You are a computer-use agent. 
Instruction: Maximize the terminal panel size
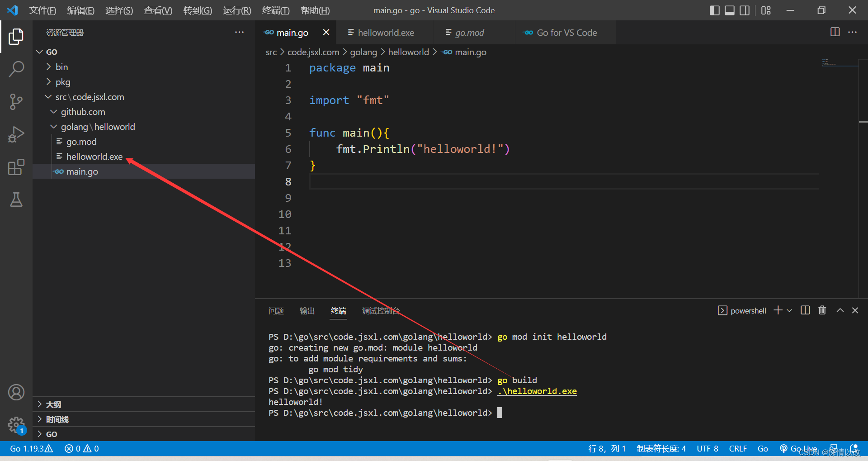click(x=840, y=310)
